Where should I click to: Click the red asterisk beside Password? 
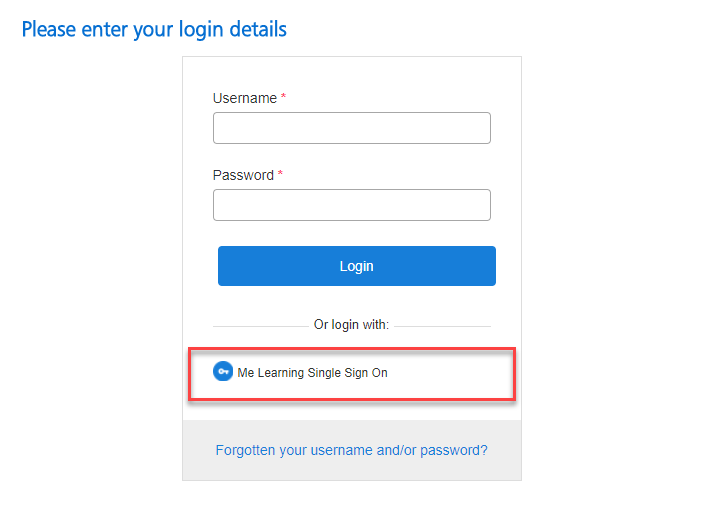click(x=280, y=173)
